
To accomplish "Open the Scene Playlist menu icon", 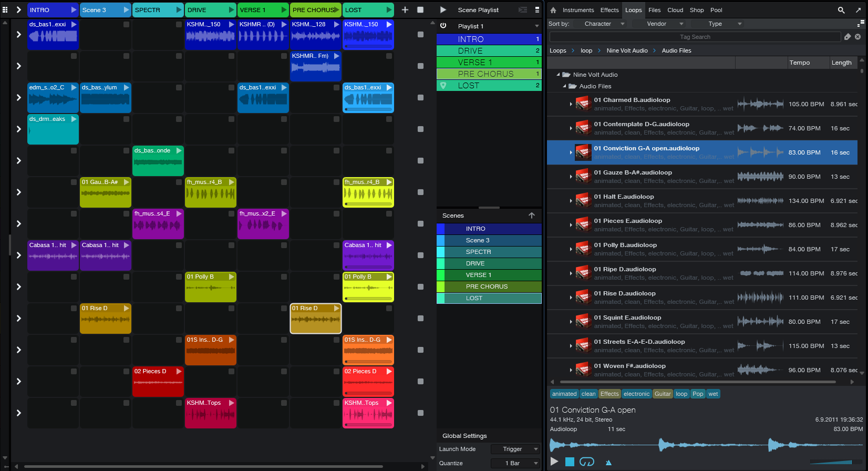I will [537, 10].
